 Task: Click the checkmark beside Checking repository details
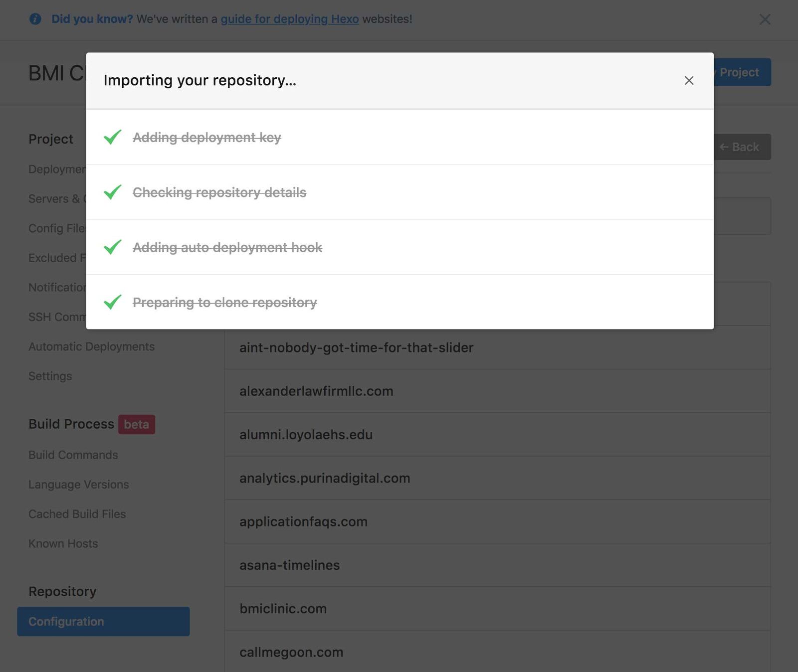113,192
